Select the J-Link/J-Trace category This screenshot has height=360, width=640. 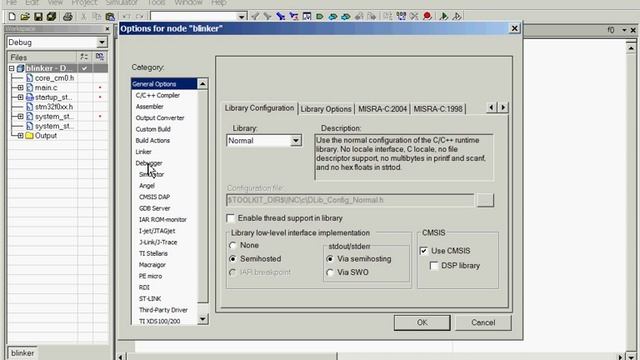tap(158, 242)
